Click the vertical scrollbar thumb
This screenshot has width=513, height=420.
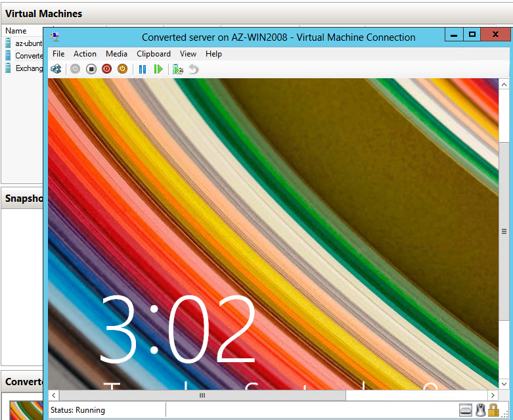click(x=504, y=231)
